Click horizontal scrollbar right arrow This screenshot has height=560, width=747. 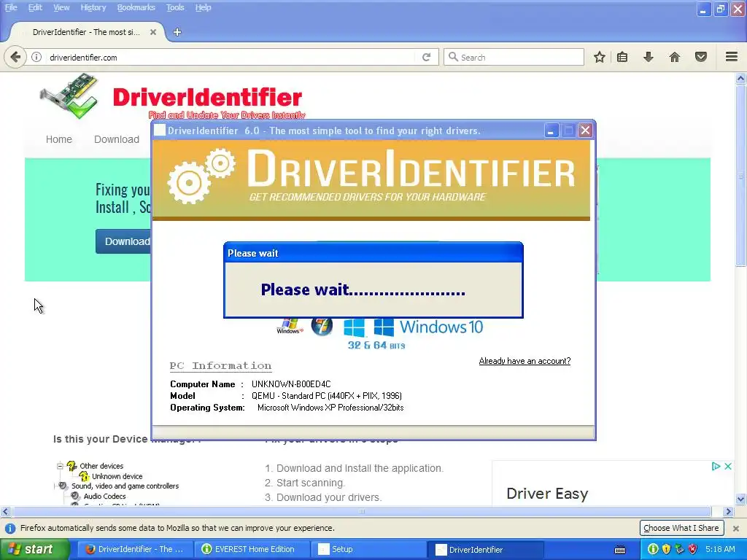[x=729, y=512]
